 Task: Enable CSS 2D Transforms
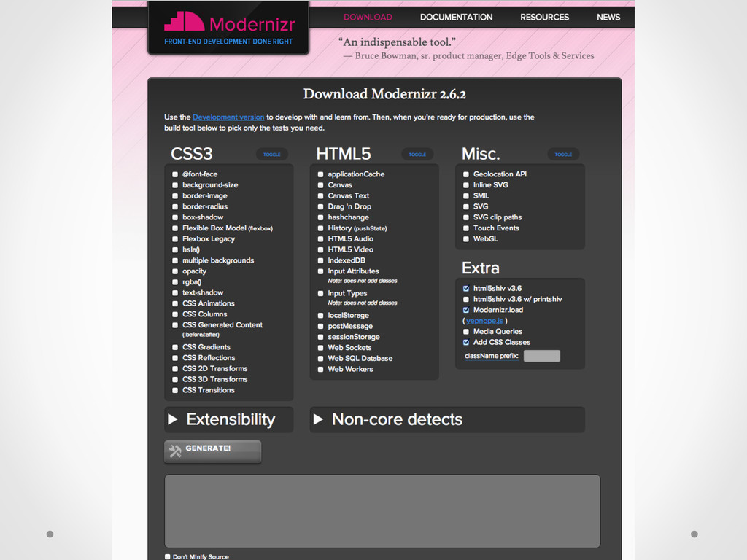[x=175, y=368]
